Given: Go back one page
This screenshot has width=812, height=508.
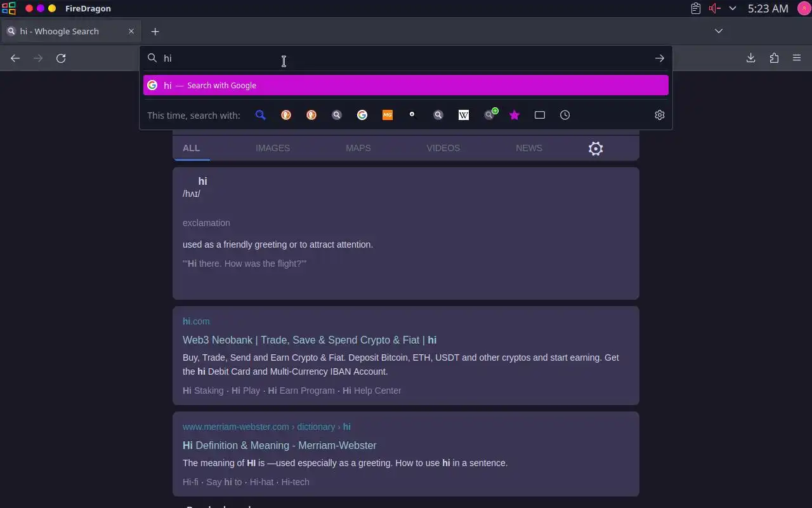Looking at the screenshot, I should click(15, 58).
